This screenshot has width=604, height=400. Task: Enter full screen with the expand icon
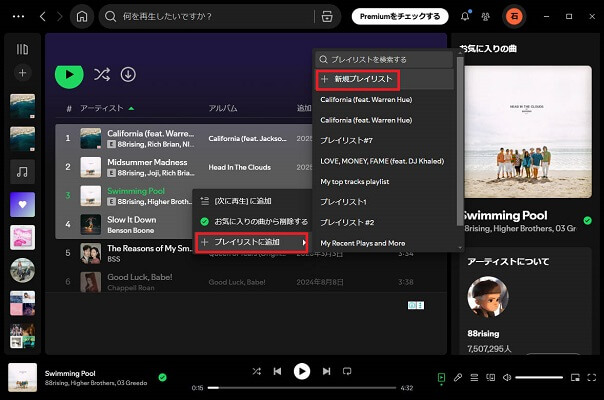592,378
